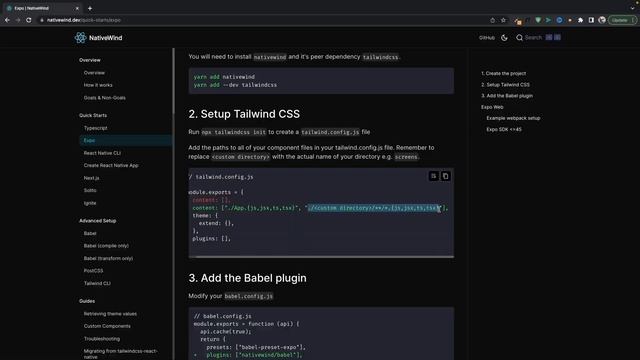The width and height of the screenshot is (640, 360).
Task: Click the browser forward arrow
Action: pos(18,20)
